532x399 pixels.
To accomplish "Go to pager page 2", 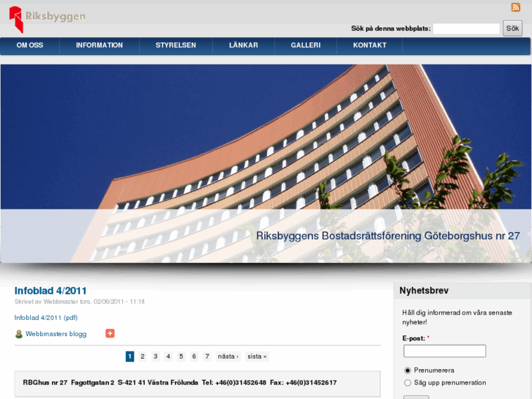I will 143,357.
